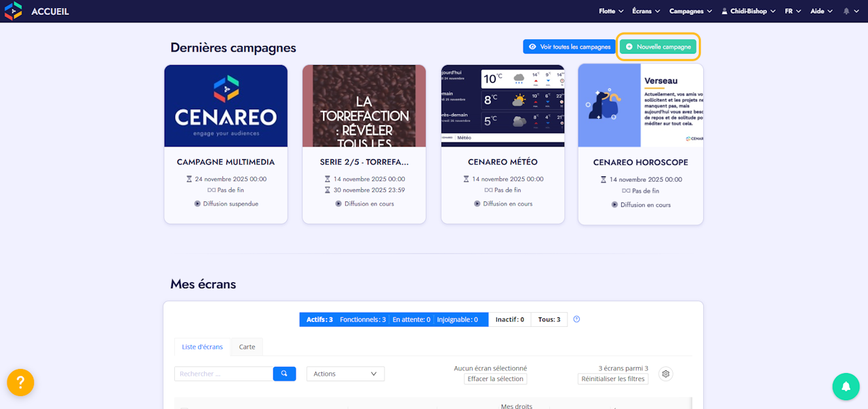Filter screens by En attente: 0
Screen dimensions: 868x409
tap(411, 319)
